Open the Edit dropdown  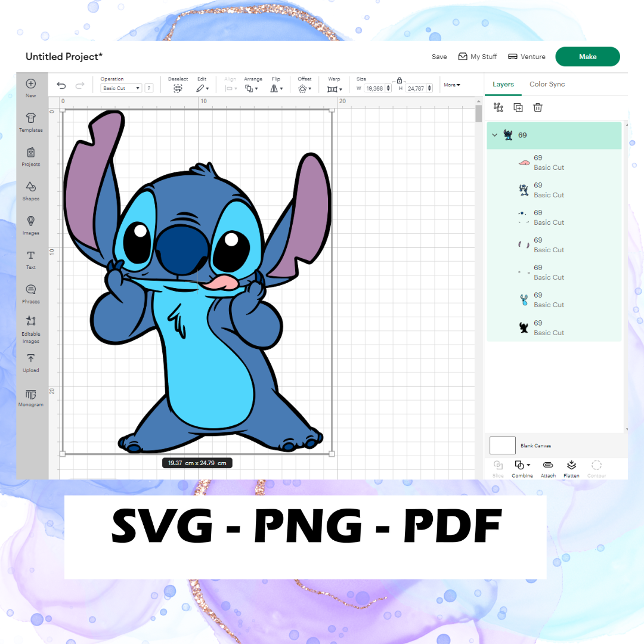coord(202,88)
